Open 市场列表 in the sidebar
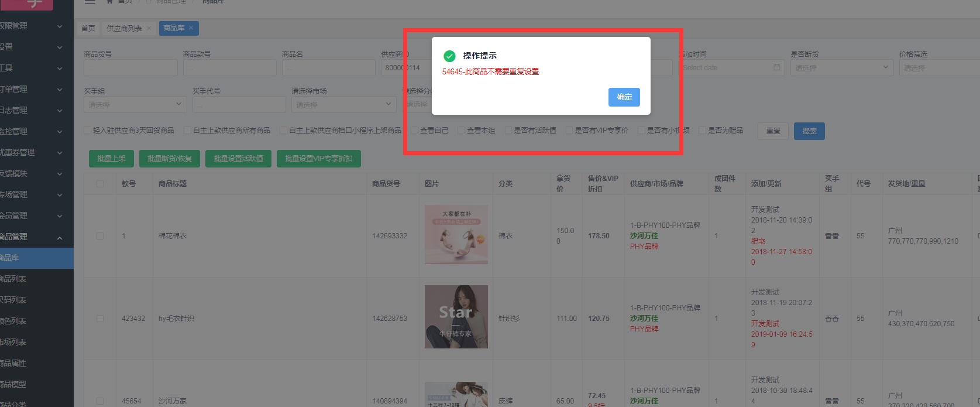Viewport: 980px width, 407px height. pyautogui.click(x=37, y=343)
